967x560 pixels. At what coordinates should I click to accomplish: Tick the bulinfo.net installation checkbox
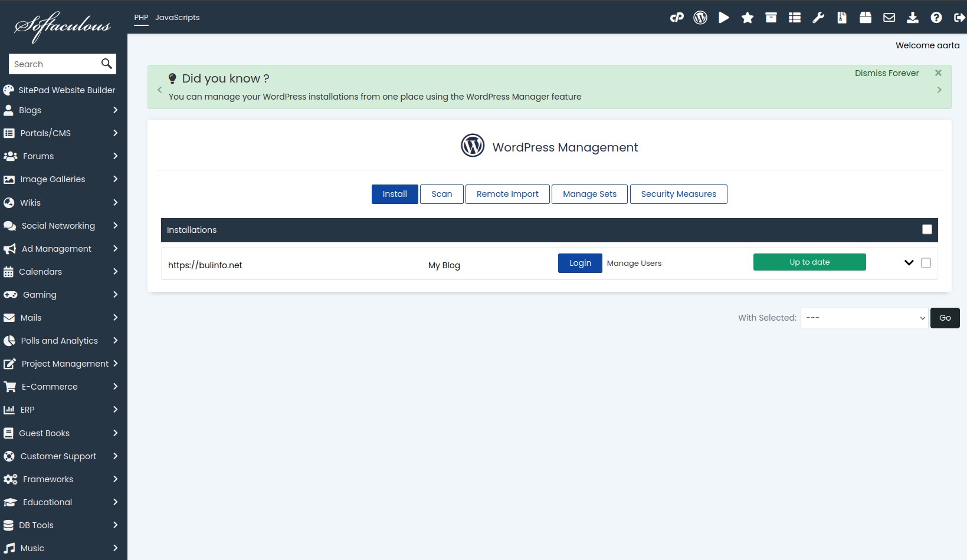926,263
